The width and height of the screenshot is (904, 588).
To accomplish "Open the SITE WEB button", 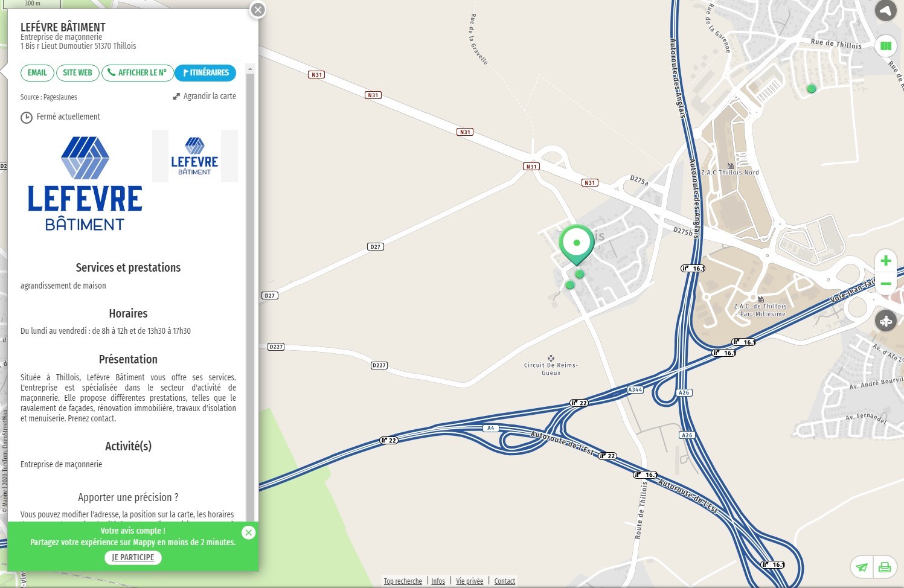I will click(77, 72).
